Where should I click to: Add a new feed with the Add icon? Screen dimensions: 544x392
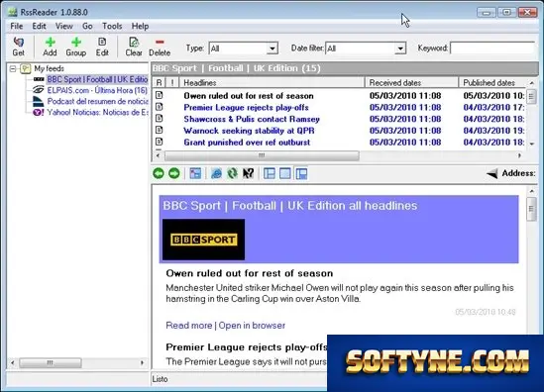point(50,47)
